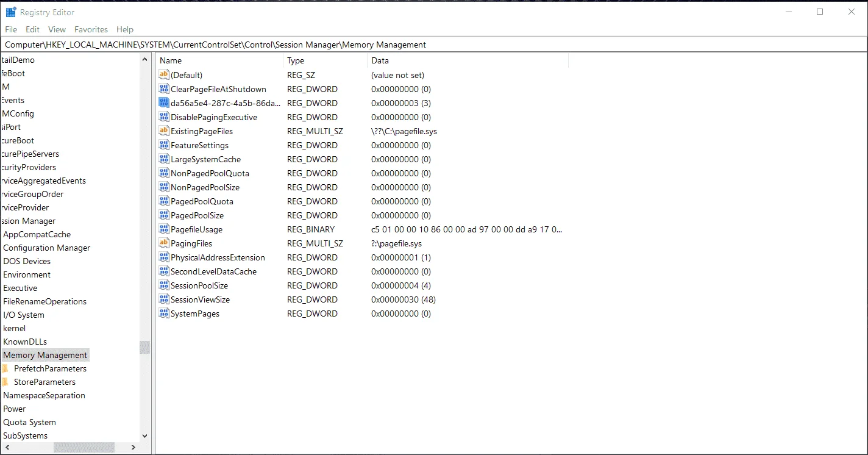868x455 pixels.
Task: Click the tree horizontal scroll right arrow
Action: click(133, 448)
